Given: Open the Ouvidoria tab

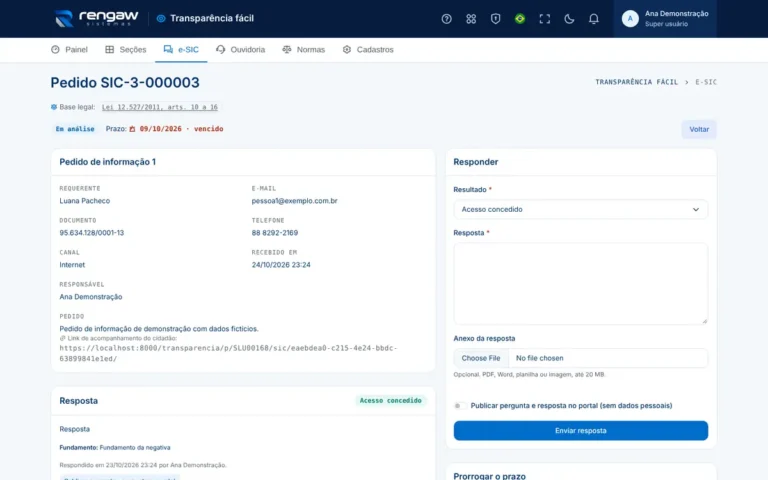Looking at the screenshot, I should tap(240, 49).
